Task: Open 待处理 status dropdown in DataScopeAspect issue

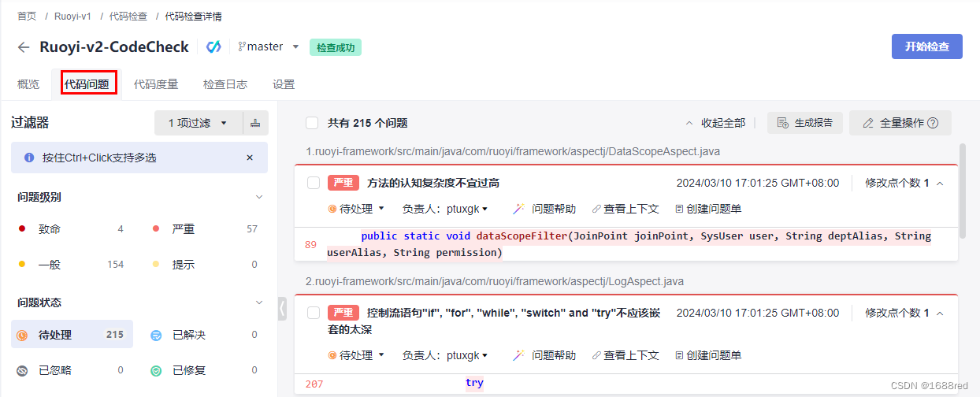Action: click(x=356, y=209)
